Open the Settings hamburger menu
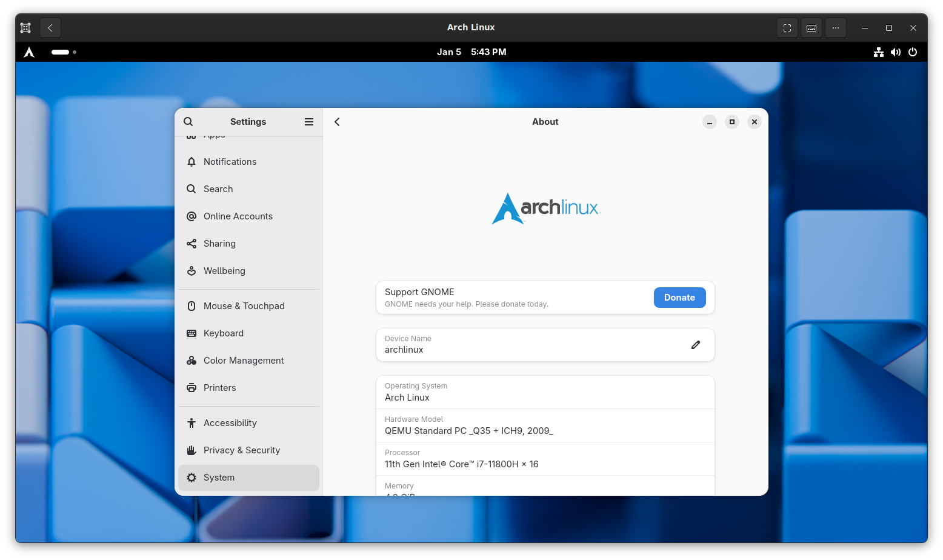Screen dimensions: 943x560 pyautogui.click(x=309, y=122)
